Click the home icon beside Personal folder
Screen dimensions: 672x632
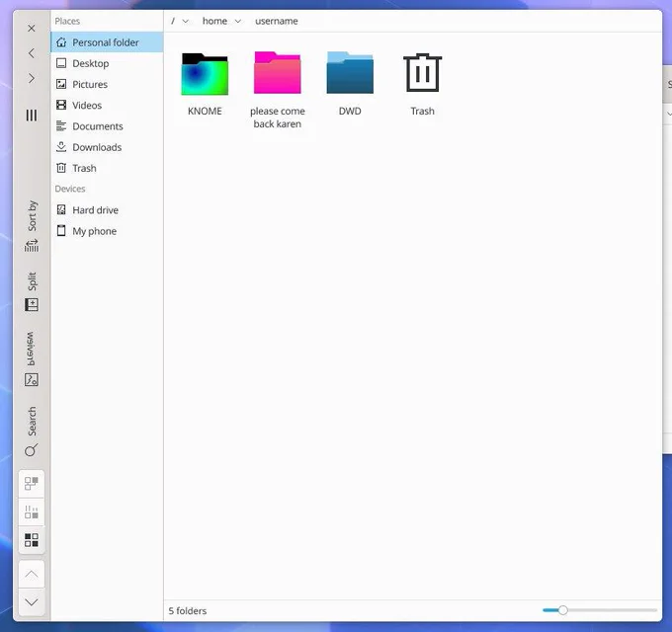point(61,41)
